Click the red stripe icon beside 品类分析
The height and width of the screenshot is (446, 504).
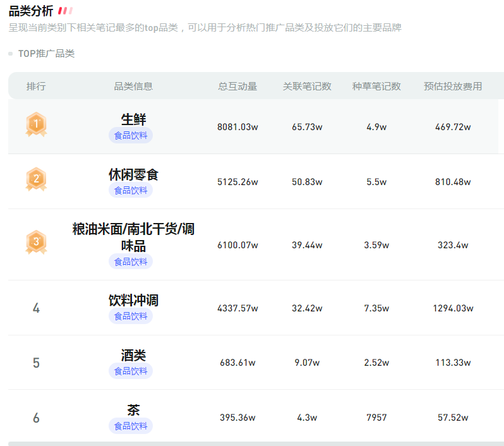click(65, 11)
